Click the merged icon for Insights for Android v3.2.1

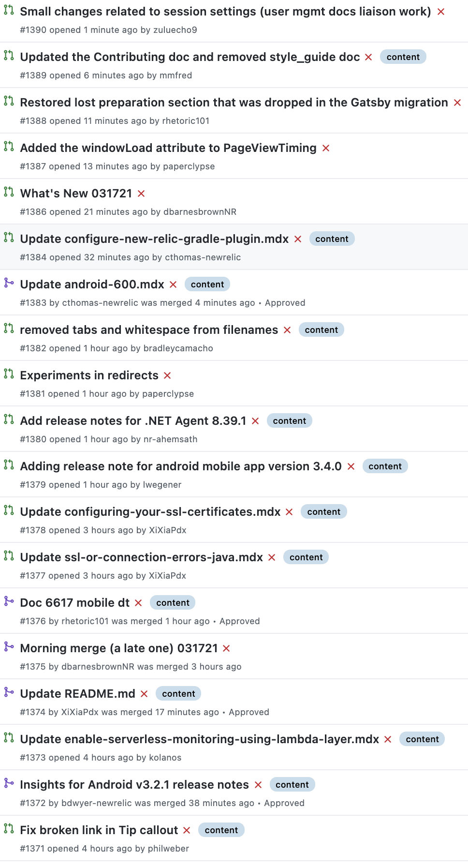click(9, 783)
